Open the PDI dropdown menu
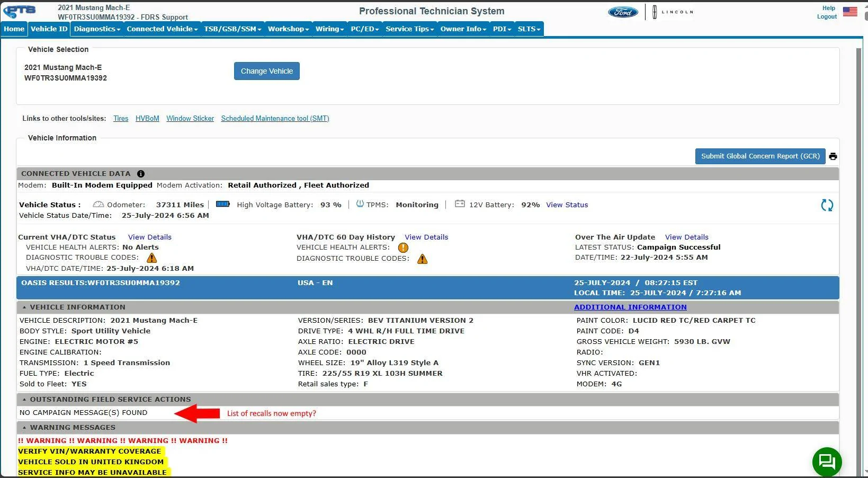The width and height of the screenshot is (868, 478). coord(502,29)
